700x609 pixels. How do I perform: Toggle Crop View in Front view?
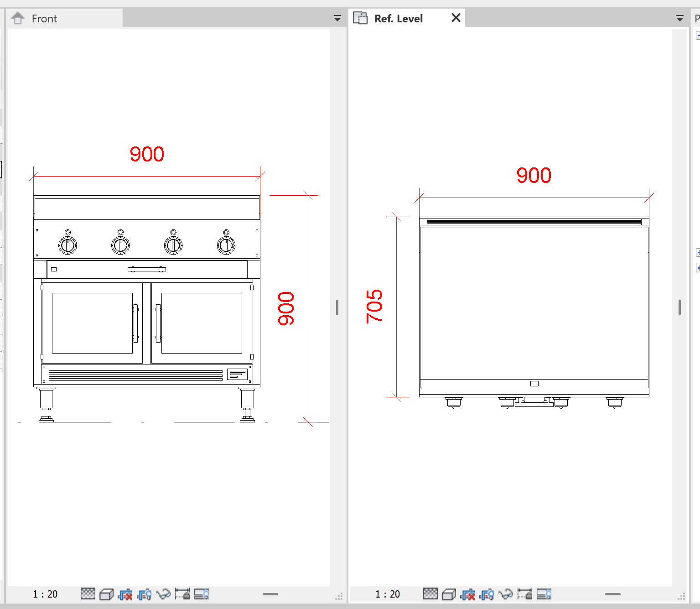click(x=125, y=594)
